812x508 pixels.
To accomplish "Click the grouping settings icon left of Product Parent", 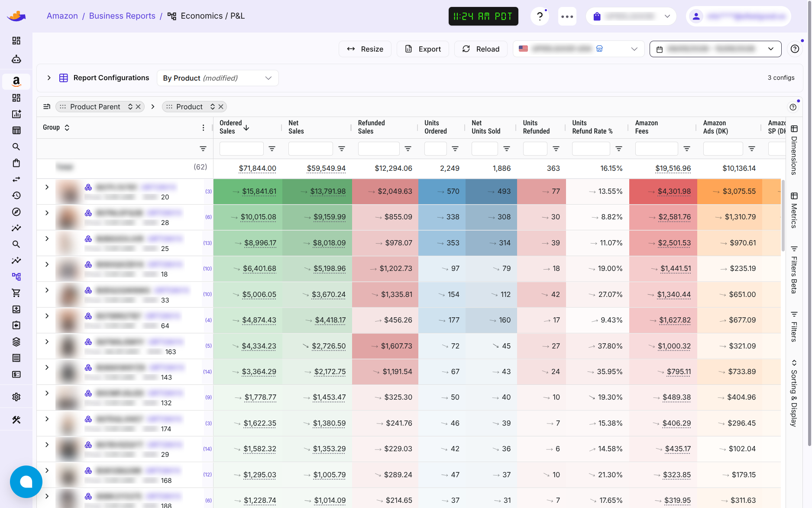I will coord(47,107).
